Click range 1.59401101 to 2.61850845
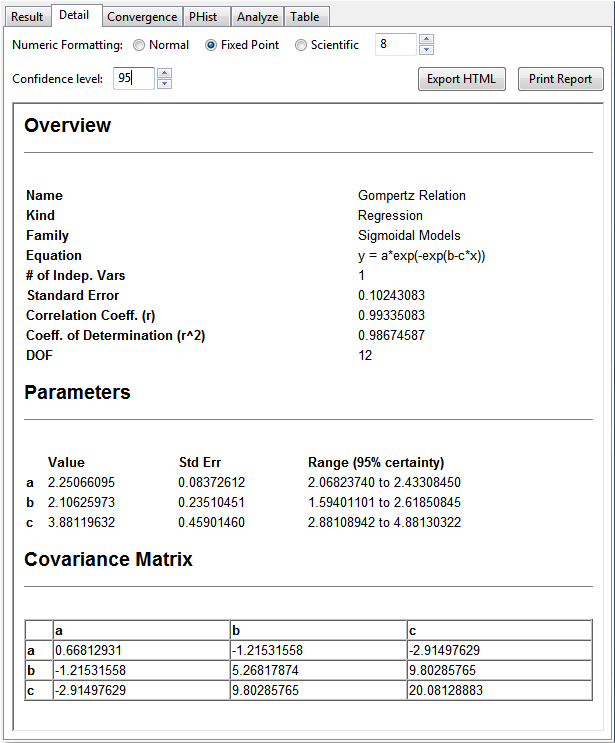Viewport: 615px width, 743px height. click(x=384, y=502)
